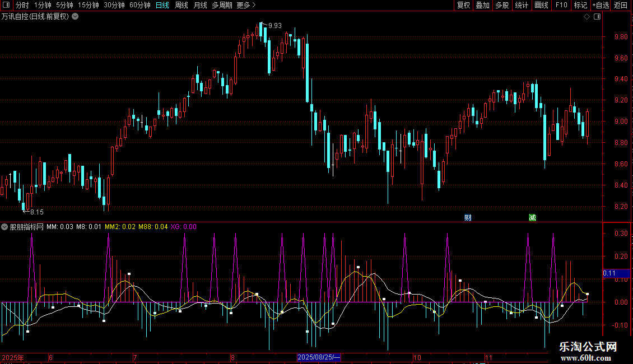Click the 标记 mark button
633x364 pixels.
[580, 5]
